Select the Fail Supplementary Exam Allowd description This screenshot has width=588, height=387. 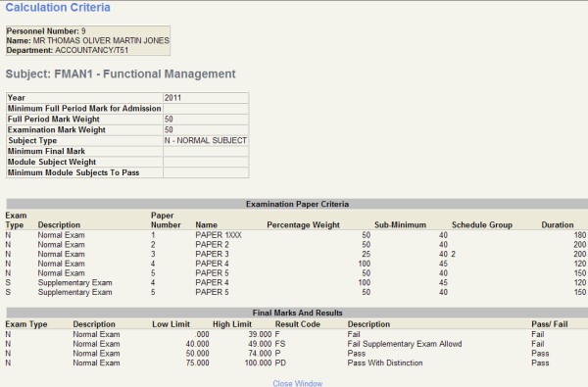coord(404,344)
